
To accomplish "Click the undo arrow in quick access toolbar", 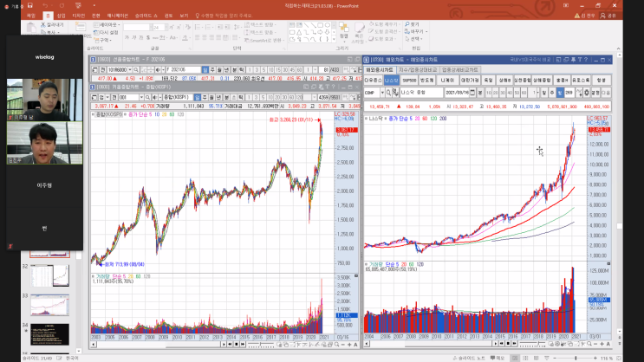I will (45, 6).
